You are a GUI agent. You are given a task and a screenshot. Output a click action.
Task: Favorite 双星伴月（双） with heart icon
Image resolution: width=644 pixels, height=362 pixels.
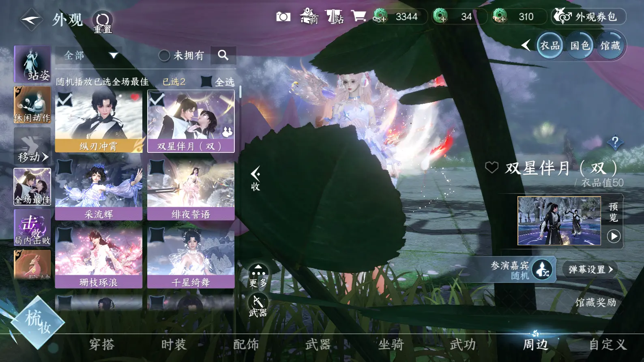pos(492,167)
